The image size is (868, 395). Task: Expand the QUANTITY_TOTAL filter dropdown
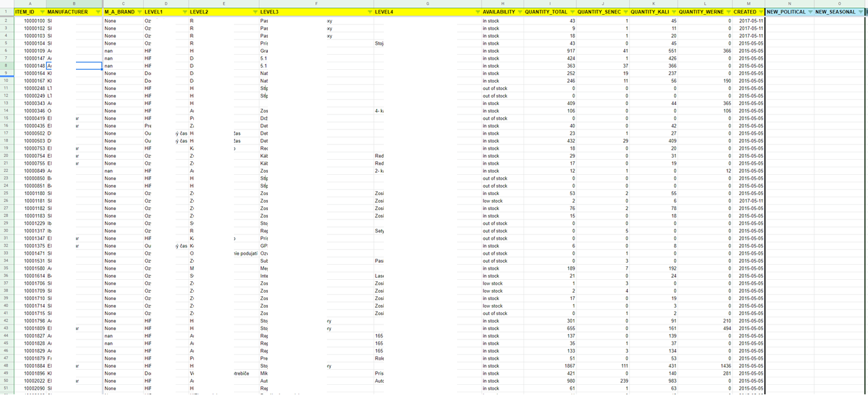click(572, 12)
